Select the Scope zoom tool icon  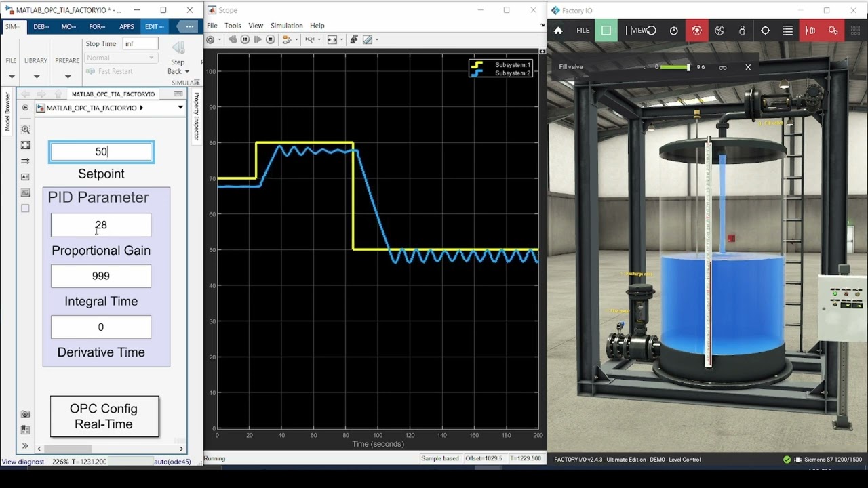point(309,40)
